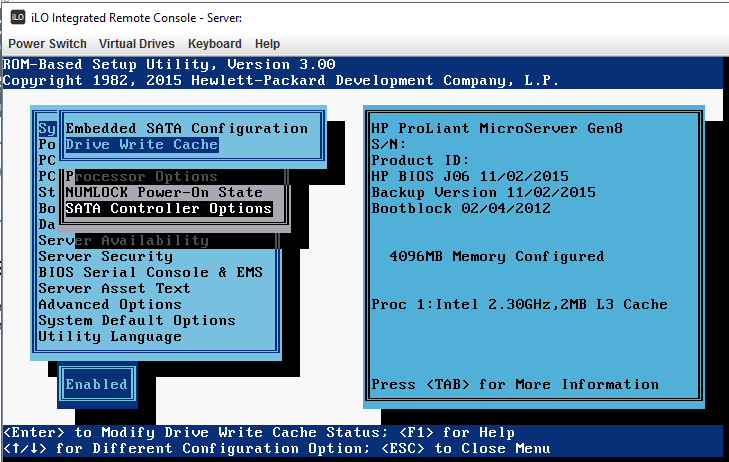The height and width of the screenshot is (462, 729).
Task: Click the Enabled value box
Action: (x=97, y=384)
